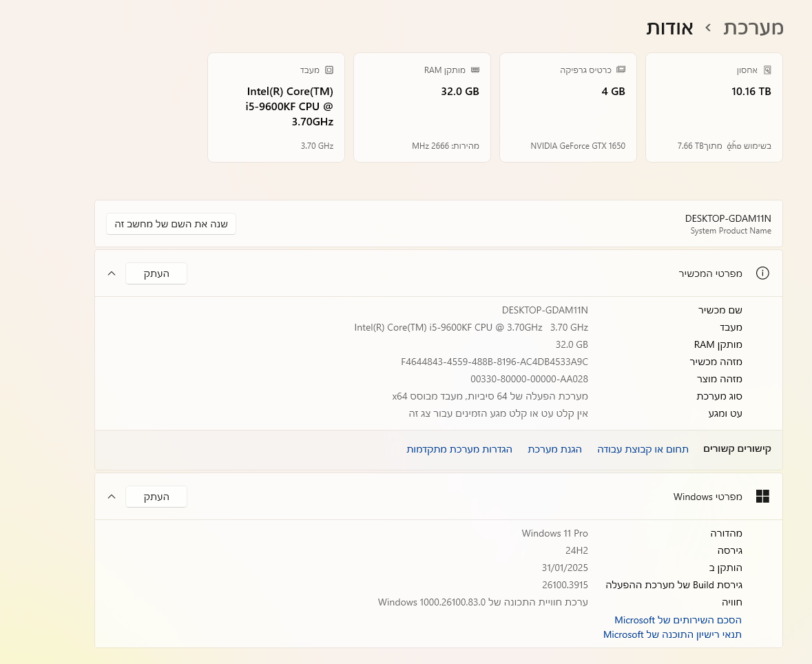
Task: Click the מזהה מוצר row label
Action: point(719,379)
